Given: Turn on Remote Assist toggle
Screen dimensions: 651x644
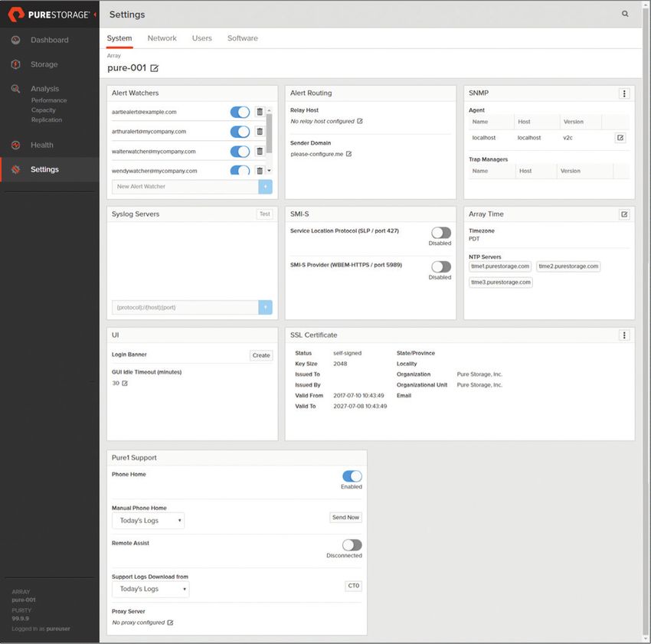Looking at the screenshot, I should tap(352, 544).
